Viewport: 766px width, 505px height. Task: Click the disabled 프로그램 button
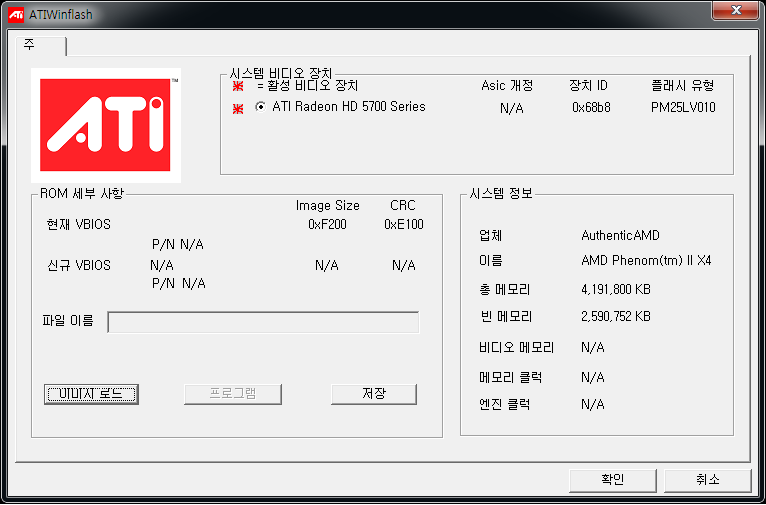pyautogui.click(x=233, y=394)
